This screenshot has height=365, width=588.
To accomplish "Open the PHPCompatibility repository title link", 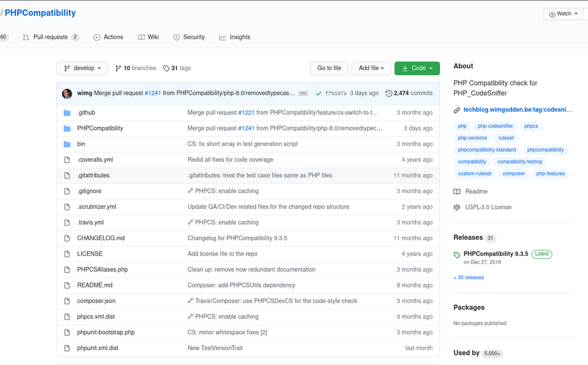I will tap(40, 13).
